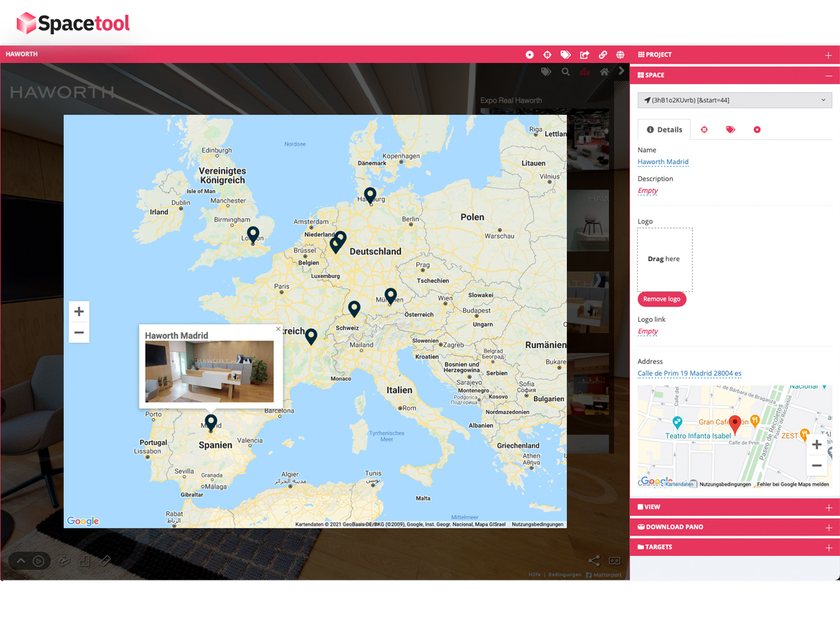Click the dollhouse view icon

pyautogui.click(x=64, y=561)
